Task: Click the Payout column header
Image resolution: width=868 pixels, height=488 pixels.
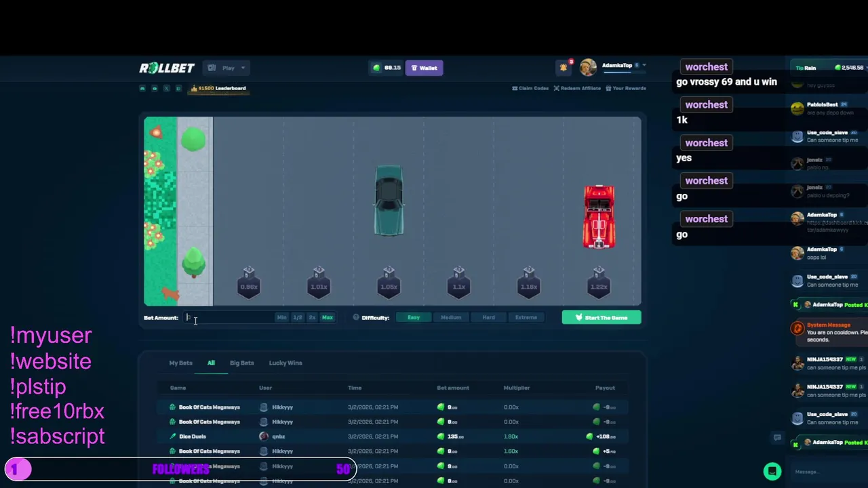Action: point(605,388)
